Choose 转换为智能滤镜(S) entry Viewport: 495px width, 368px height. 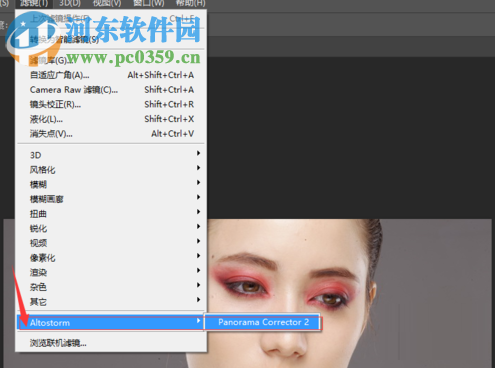pos(111,40)
